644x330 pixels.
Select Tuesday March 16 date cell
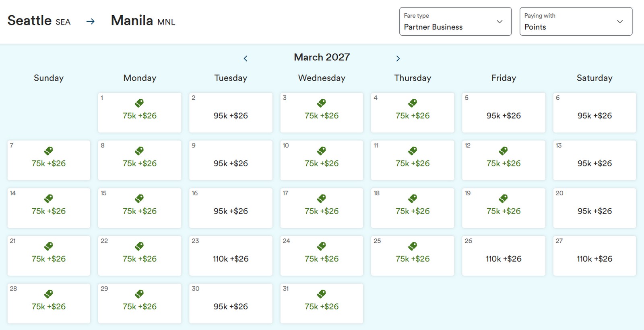tap(231, 208)
